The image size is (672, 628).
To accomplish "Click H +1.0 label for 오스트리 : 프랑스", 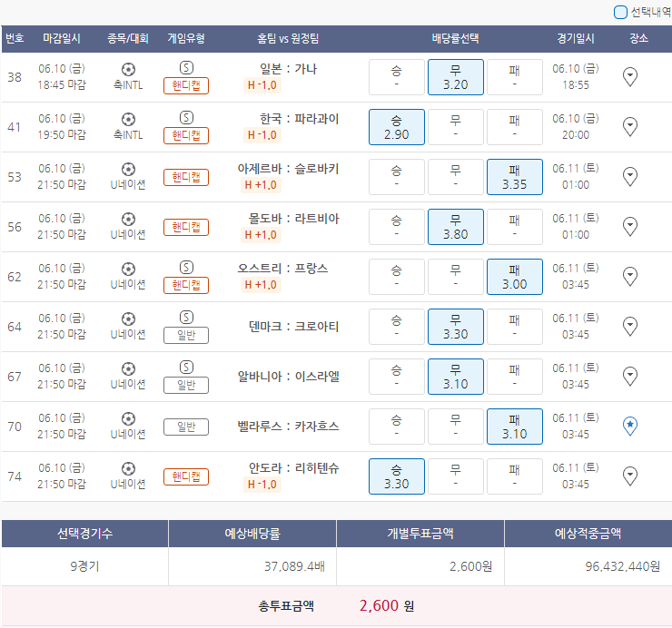I will pyautogui.click(x=261, y=285).
